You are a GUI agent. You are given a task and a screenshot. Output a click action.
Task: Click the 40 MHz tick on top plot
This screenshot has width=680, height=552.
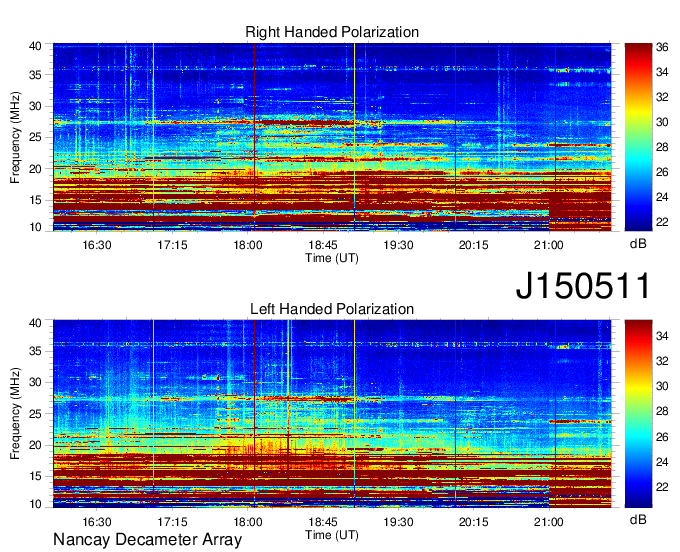(x=35, y=46)
